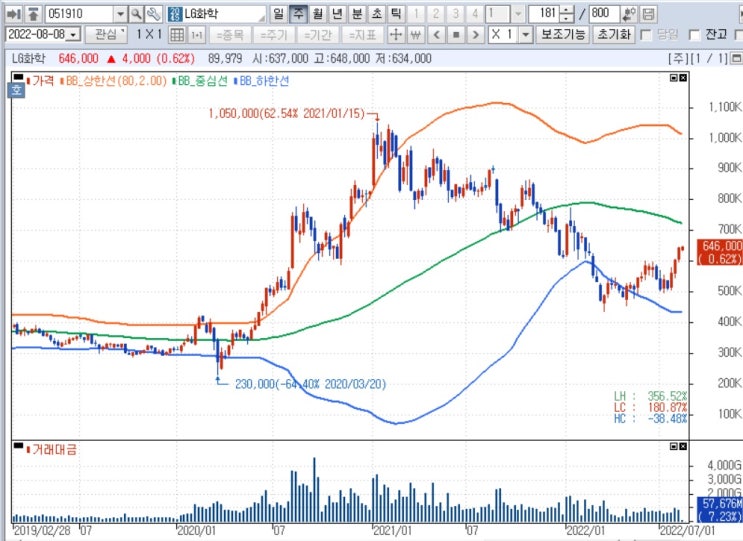The width and height of the screenshot is (743, 541).
Task: Click the jump-to-arrow icon beside stock code
Action: tap(14, 14)
